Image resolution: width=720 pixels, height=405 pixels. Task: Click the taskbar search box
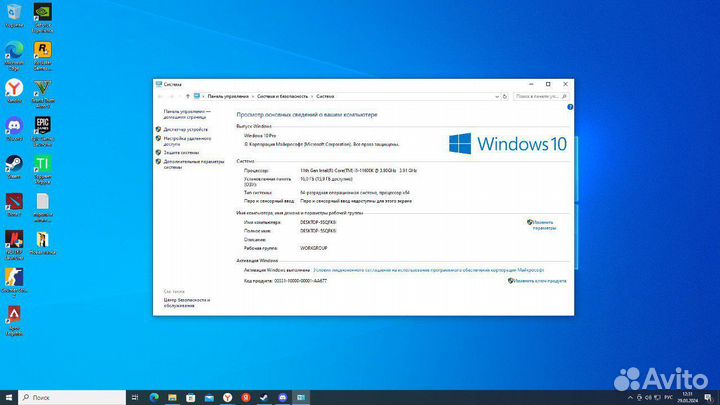(x=72, y=397)
